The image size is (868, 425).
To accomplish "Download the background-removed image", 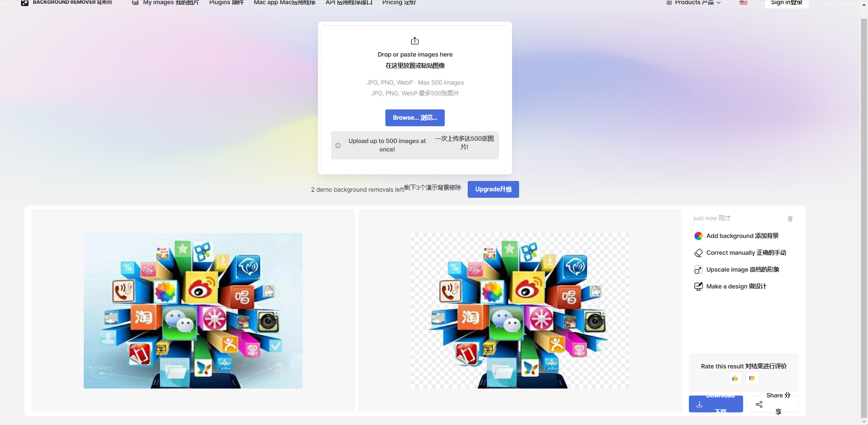I will point(716,404).
